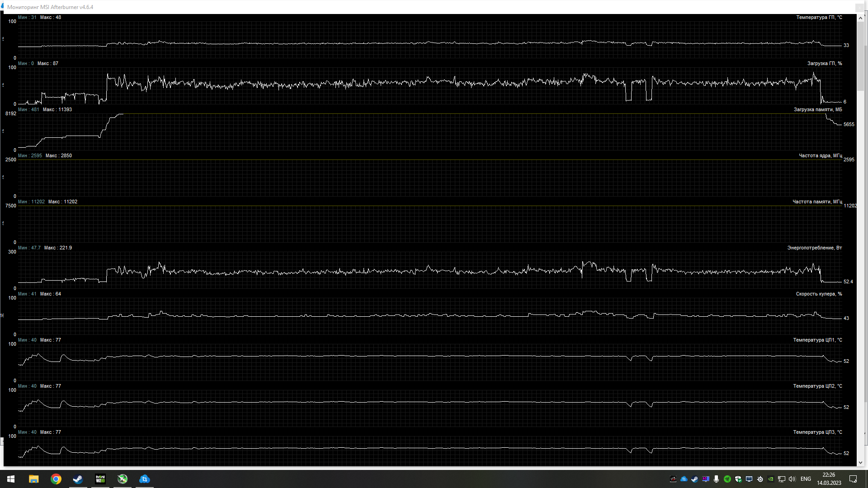868x488 pixels.
Task: Open the volume speaker tray icon
Action: (x=792, y=479)
